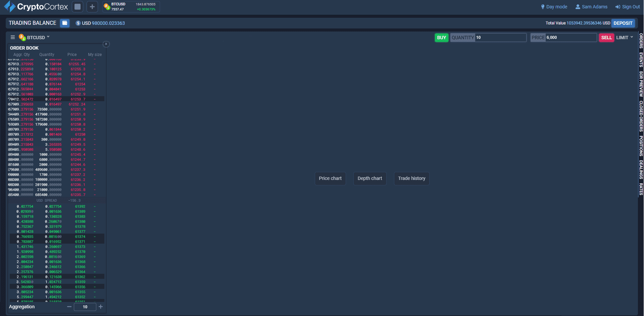Click the Price input field showing 6,000
The image size is (644, 316).
[x=571, y=38]
